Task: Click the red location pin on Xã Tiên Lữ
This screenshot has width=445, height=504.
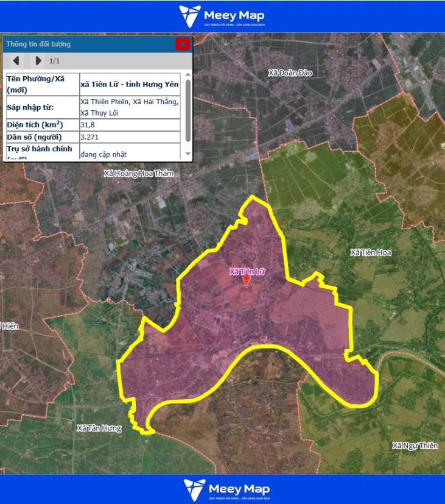Action: coord(247,280)
